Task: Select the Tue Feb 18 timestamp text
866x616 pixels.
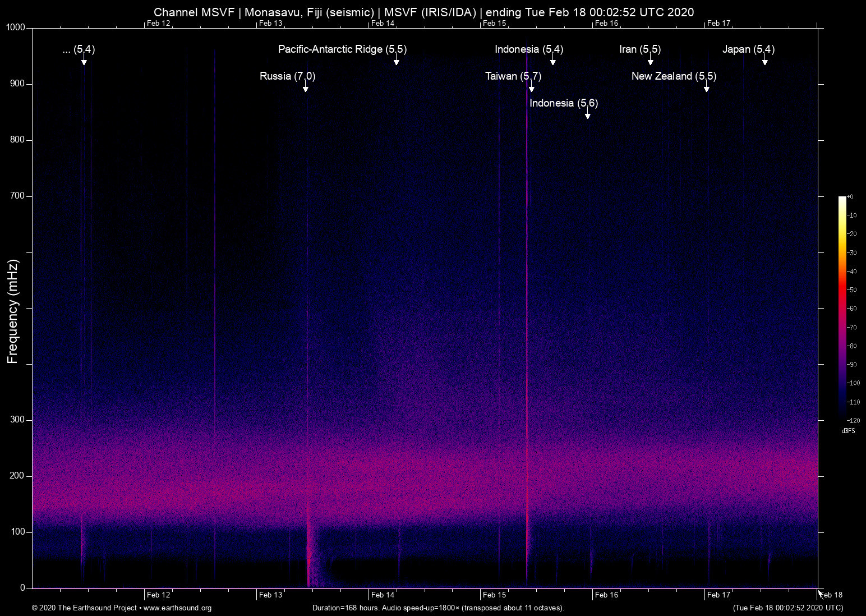Action: (787, 608)
